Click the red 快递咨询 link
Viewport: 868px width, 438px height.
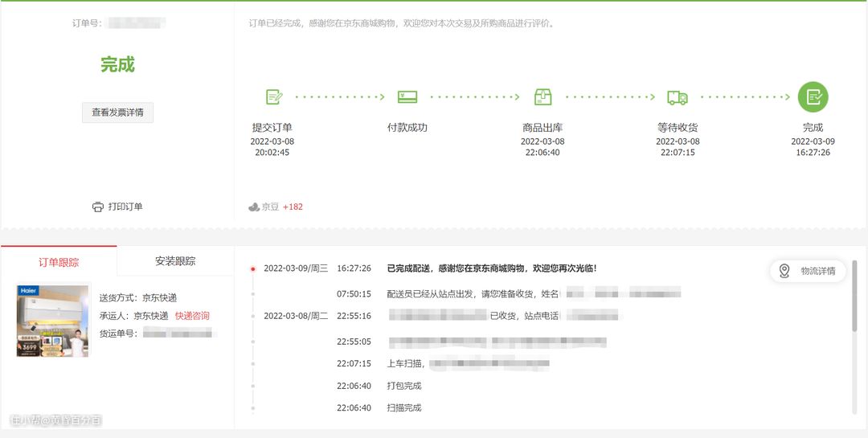point(192,316)
